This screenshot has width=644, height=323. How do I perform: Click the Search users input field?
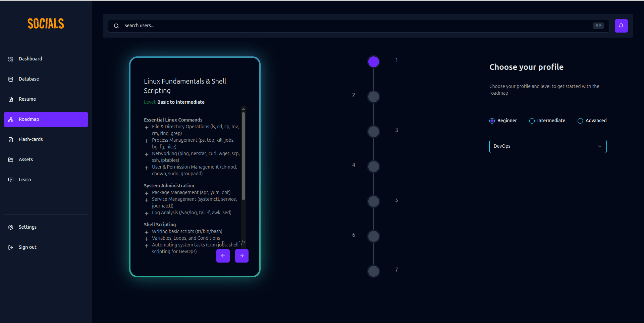[359, 26]
